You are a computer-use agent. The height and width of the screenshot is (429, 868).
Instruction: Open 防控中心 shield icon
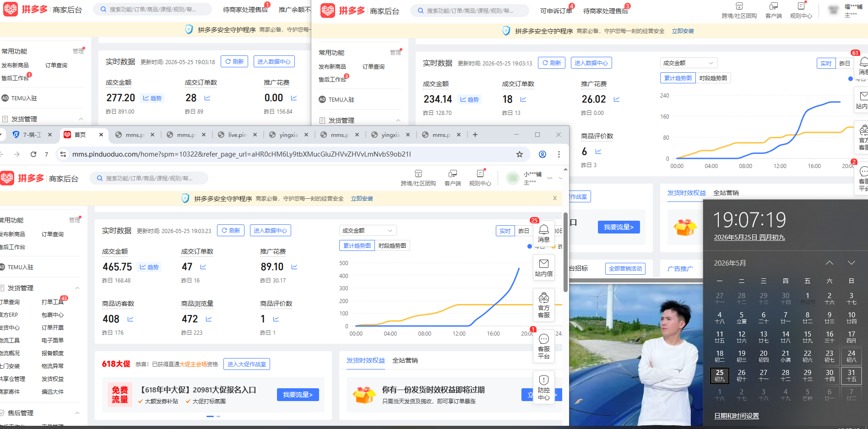pos(543,387)
